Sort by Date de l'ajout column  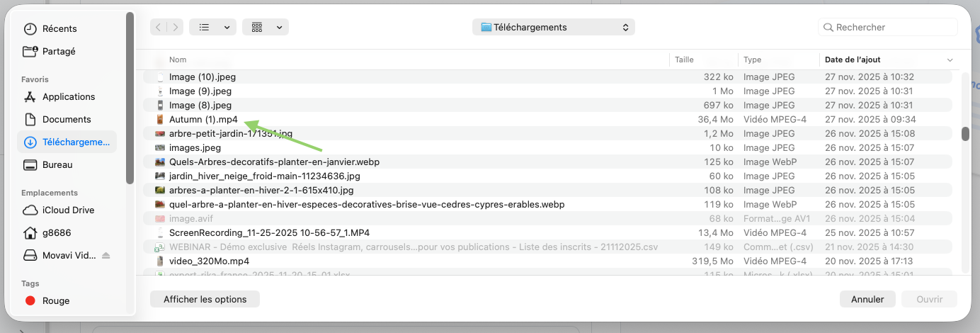point(853,60)
